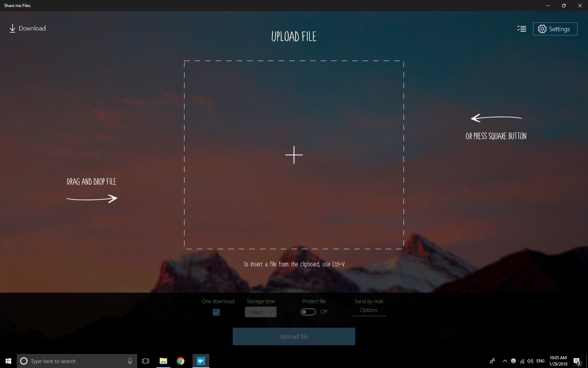The width and height of the screenshot is (588, 368).
Task: Show hidden system tray icons
Action: coord(505,361)
